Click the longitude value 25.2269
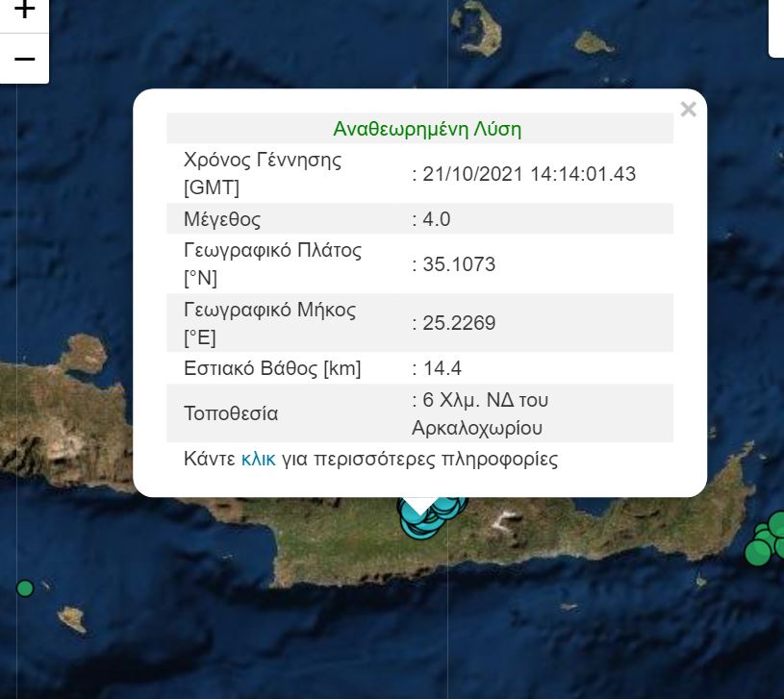Image resolution: width=784 pixels, height=699 pixels. pos(456,323)
